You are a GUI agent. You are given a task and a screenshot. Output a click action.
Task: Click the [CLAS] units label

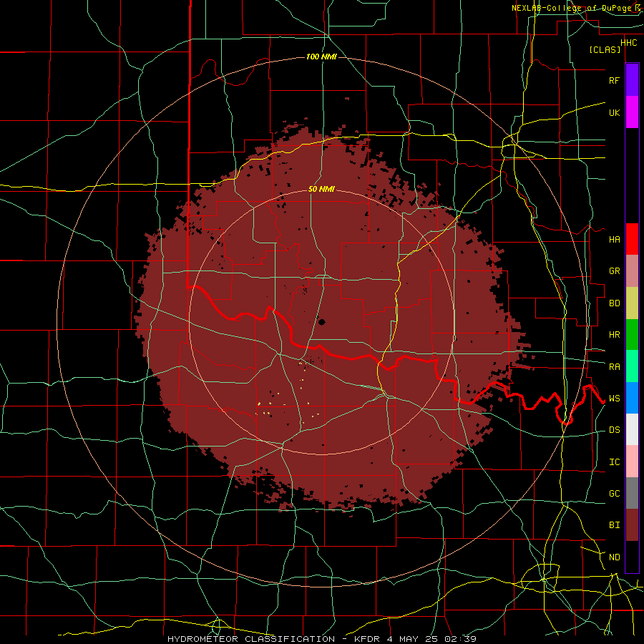tap(605, 50)
